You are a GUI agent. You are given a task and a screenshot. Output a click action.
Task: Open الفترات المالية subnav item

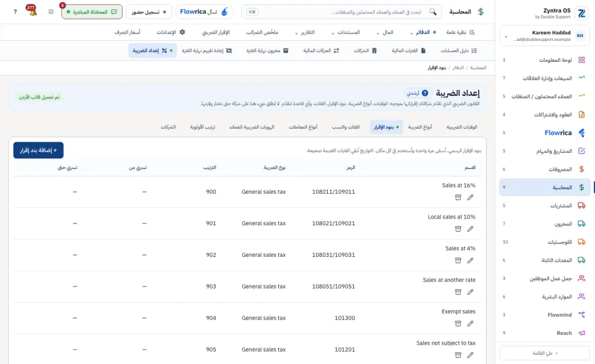click(x=408, y=50)
